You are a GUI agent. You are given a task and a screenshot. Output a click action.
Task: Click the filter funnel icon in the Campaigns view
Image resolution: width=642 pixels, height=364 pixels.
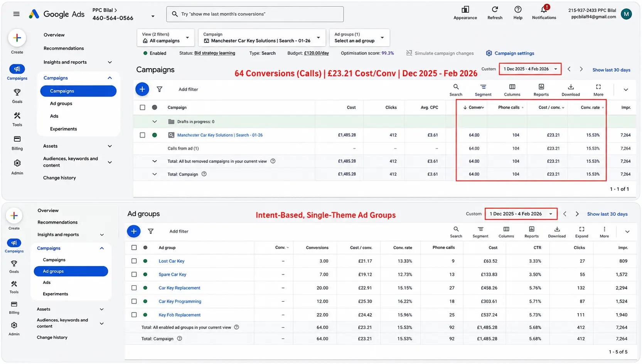(x=159, y=89)
